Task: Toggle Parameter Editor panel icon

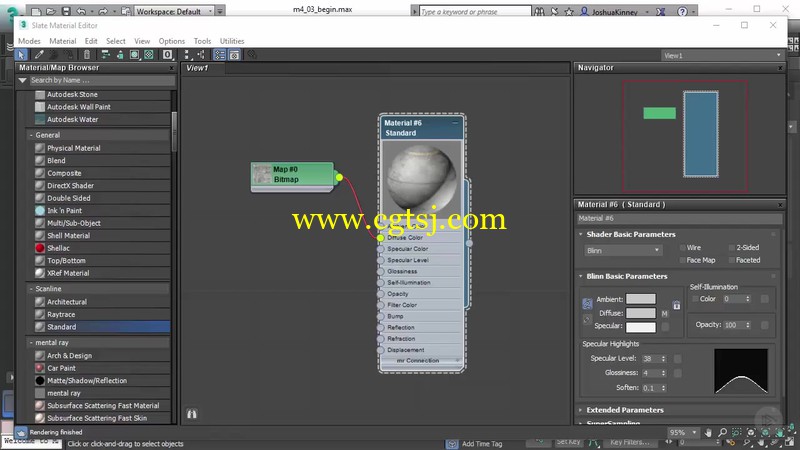Action: (234, 55)
